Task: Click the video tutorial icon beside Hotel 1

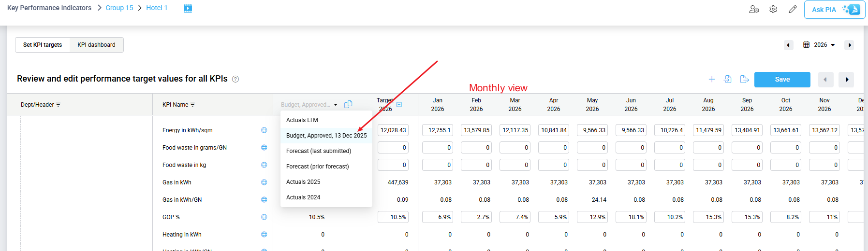Action: [188, 8]
